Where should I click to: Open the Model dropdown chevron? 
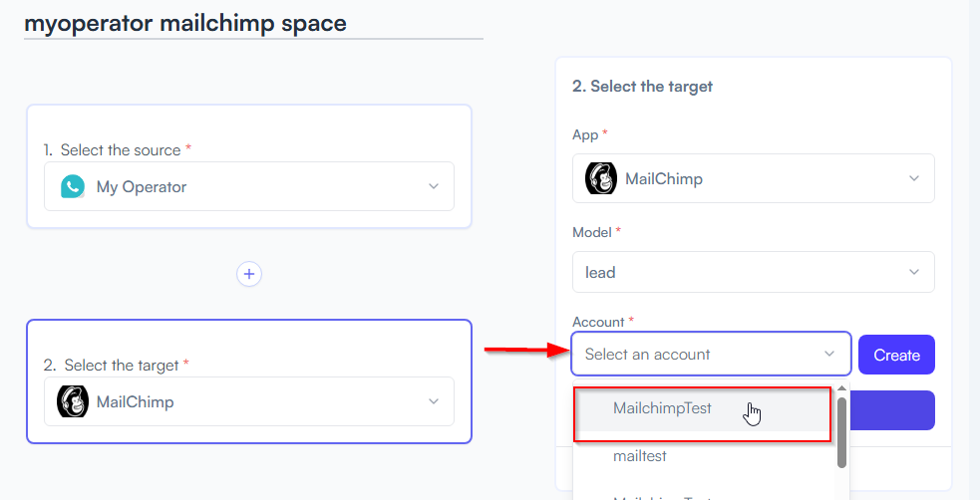914,273
